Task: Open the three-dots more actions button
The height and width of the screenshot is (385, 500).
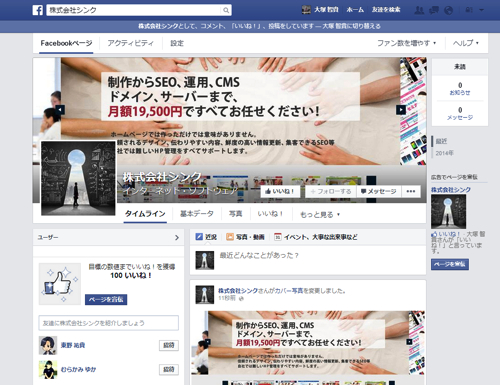Action: [x=411, y=191]
